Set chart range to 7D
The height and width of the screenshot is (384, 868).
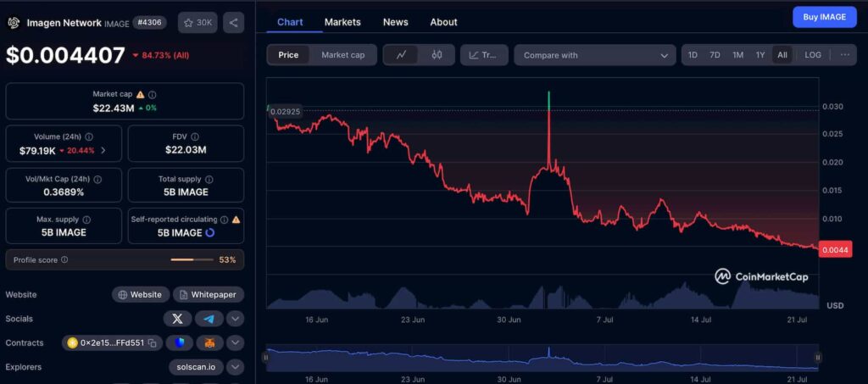tap(715, 55)
